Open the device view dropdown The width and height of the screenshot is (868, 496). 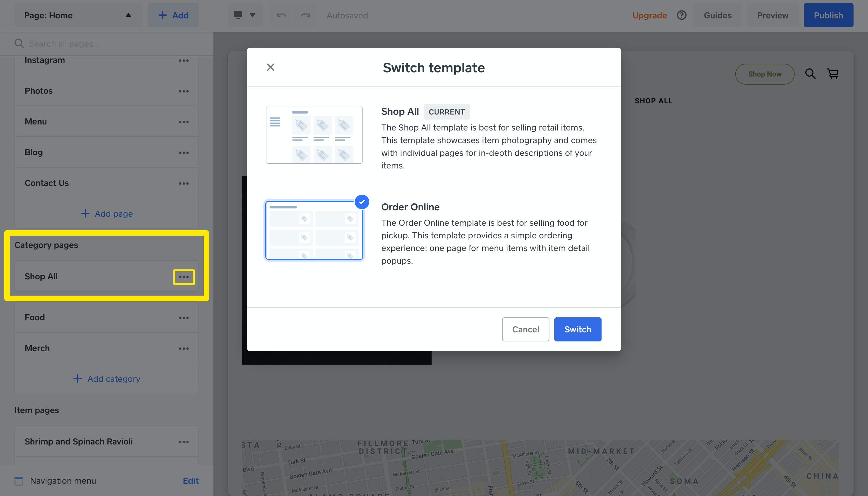pyautogui.click(x=245, y=15)
